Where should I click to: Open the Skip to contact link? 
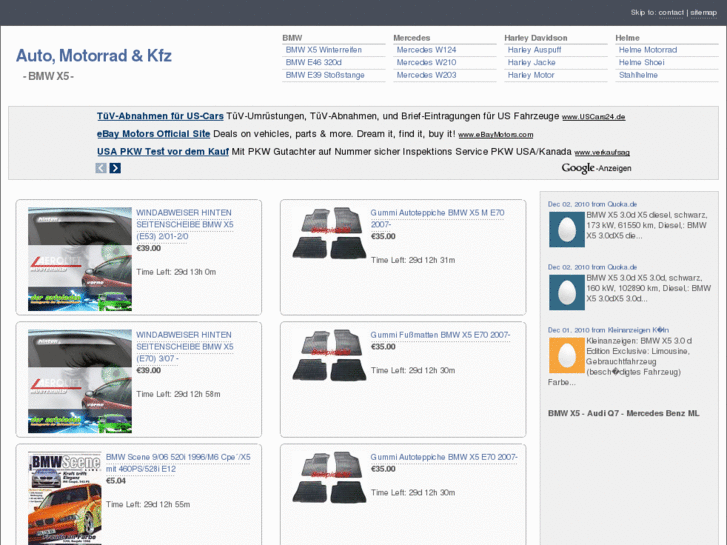click(x=671, y=13)
